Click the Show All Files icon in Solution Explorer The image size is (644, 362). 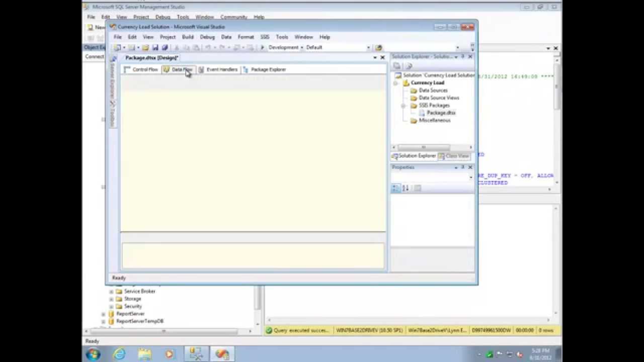(409, 66)
